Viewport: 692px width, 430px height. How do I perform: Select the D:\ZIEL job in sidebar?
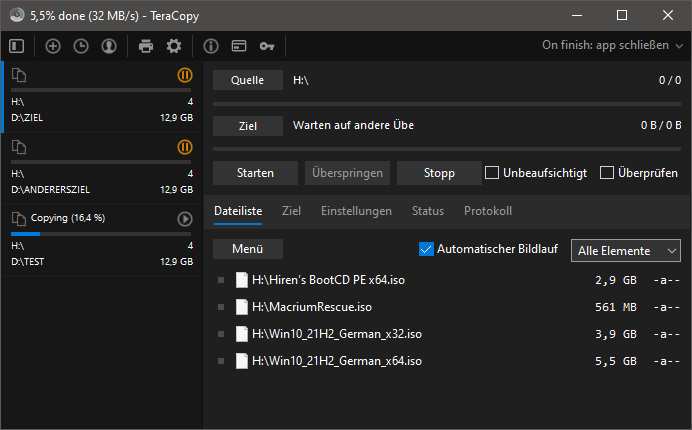(x=102, y=97)
